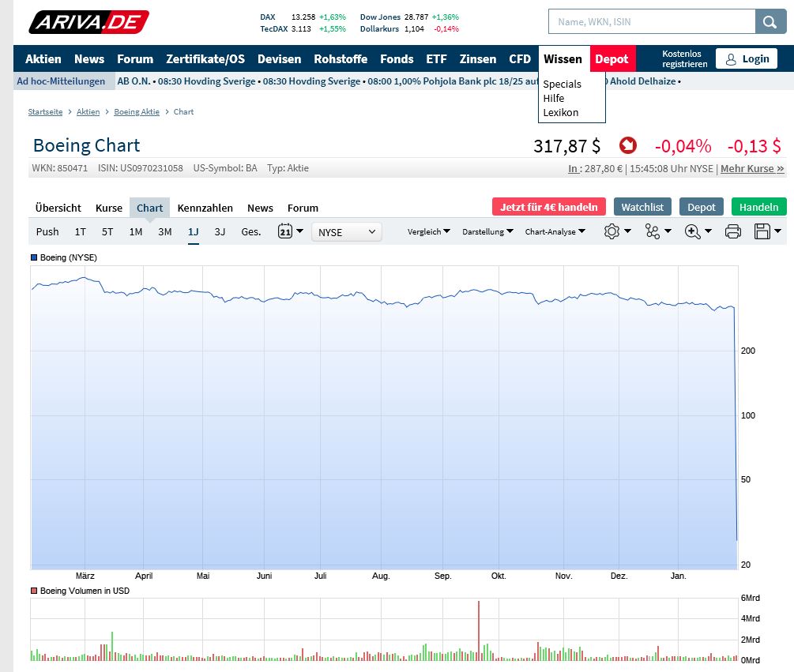The width and height of the screenshot is (794, 672).
Task: Open the ETF menu
Action: 436,59
